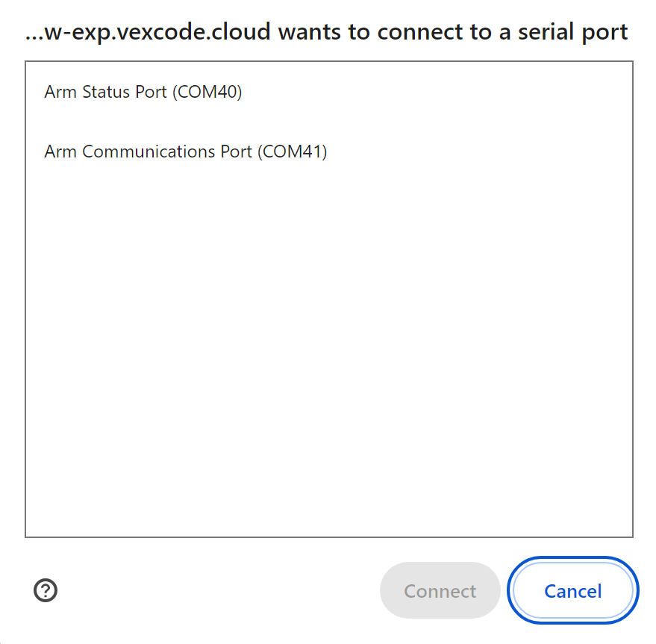Click the Connect button to pair
The image size is (656, 644).
point(440,590)
